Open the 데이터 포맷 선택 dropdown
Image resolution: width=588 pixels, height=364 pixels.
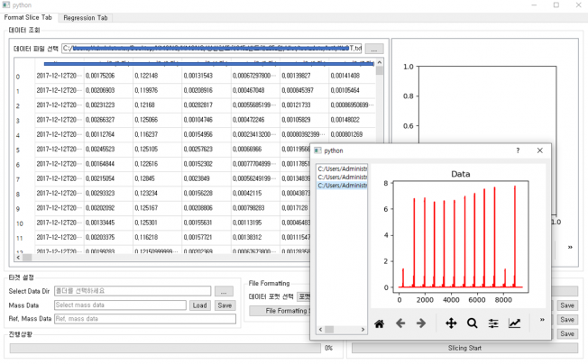pos(304,296)
